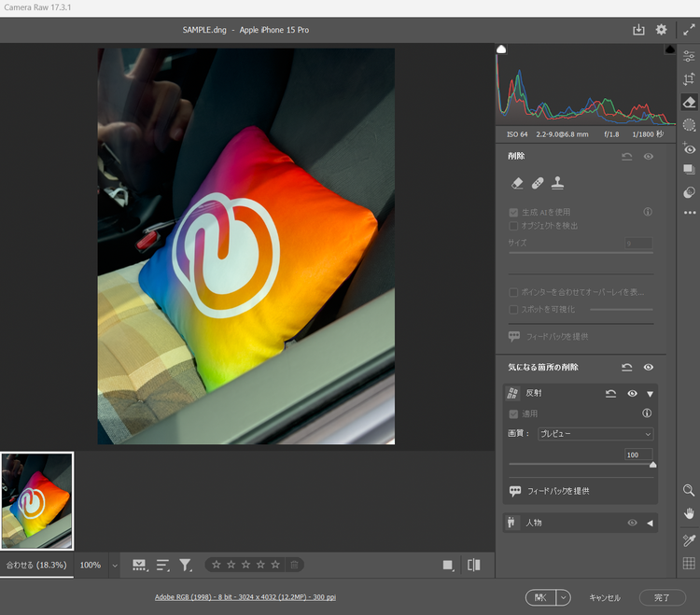Toggle visibility eye of 気になる箇所の削除
Image resolution: width=700 pixels, height=615 pixels.
coord(649,368)
